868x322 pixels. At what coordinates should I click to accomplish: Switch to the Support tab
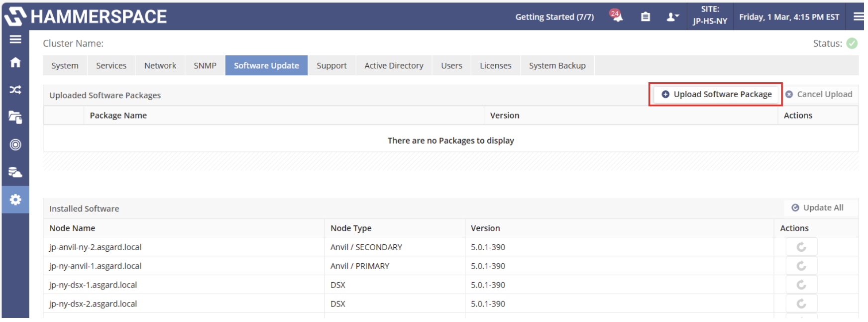331,65
